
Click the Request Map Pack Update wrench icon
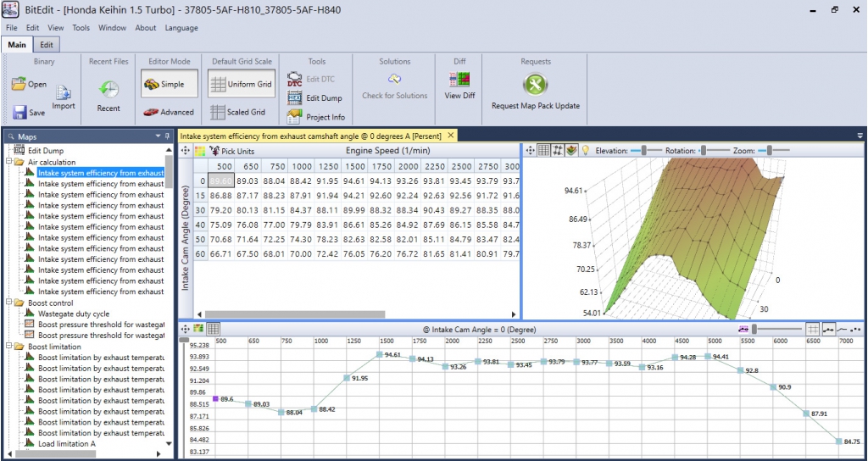tap(536, 85)
